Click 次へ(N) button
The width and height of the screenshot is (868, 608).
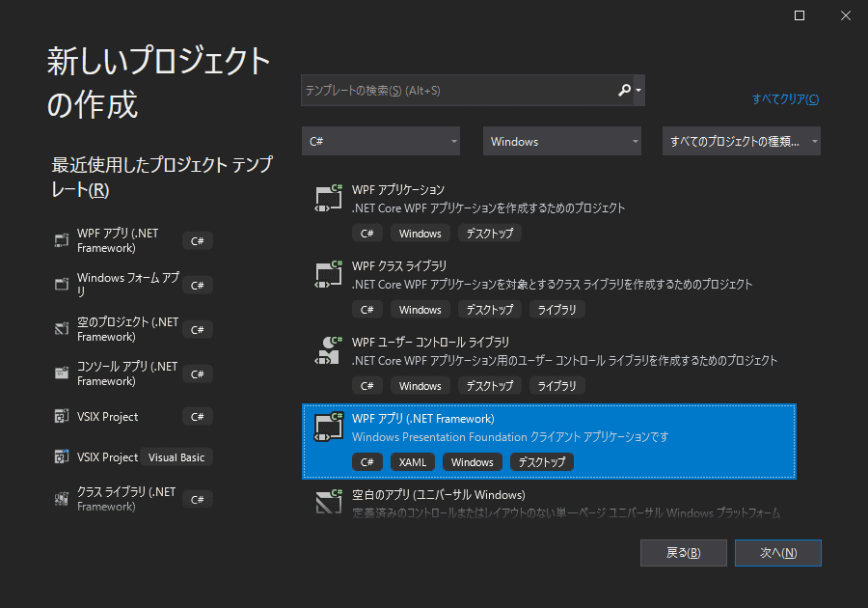[777, 553]
